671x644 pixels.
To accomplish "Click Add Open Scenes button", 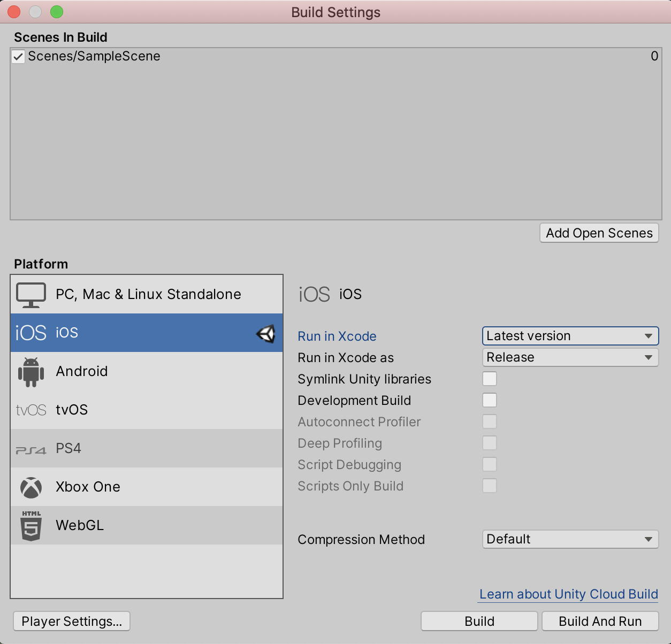I will coord(599,233).
